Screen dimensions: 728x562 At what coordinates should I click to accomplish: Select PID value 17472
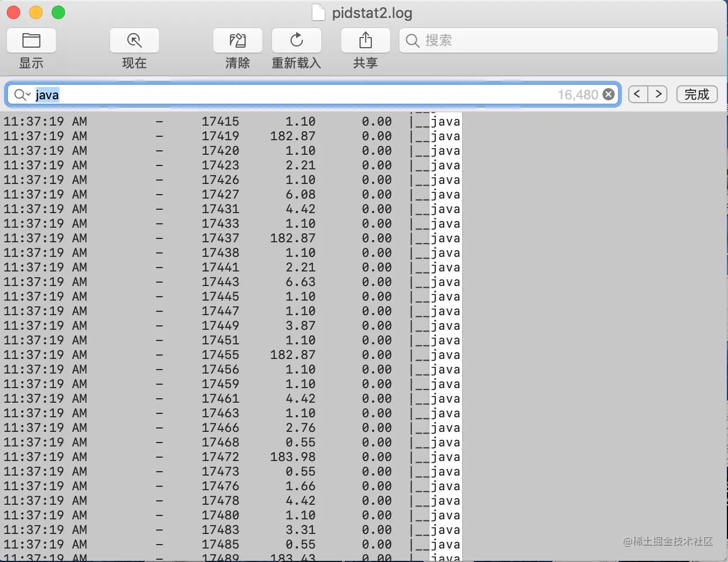coord(220,457)
